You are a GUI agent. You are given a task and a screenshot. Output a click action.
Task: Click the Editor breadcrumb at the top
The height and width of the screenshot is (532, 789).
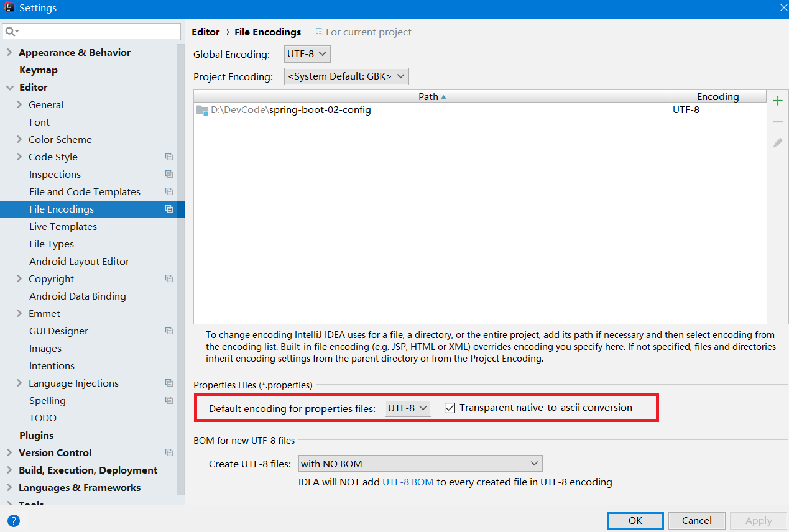[206, 32]
